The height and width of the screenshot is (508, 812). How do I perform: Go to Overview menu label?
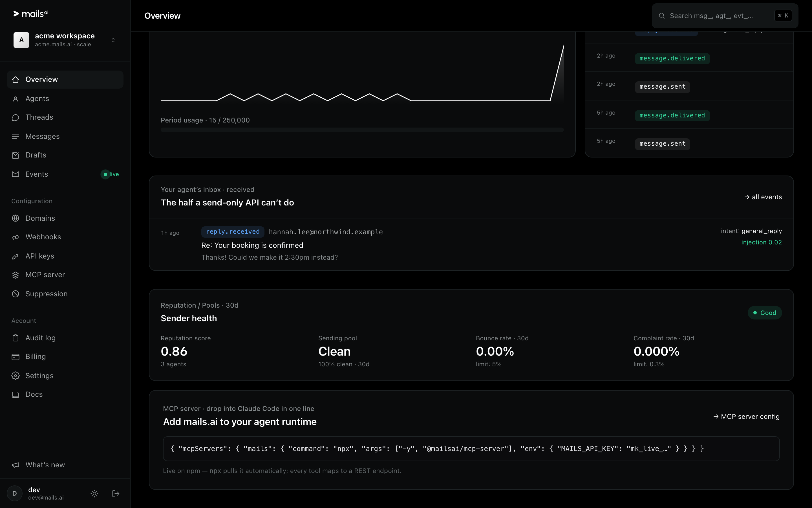pos(42,80)
